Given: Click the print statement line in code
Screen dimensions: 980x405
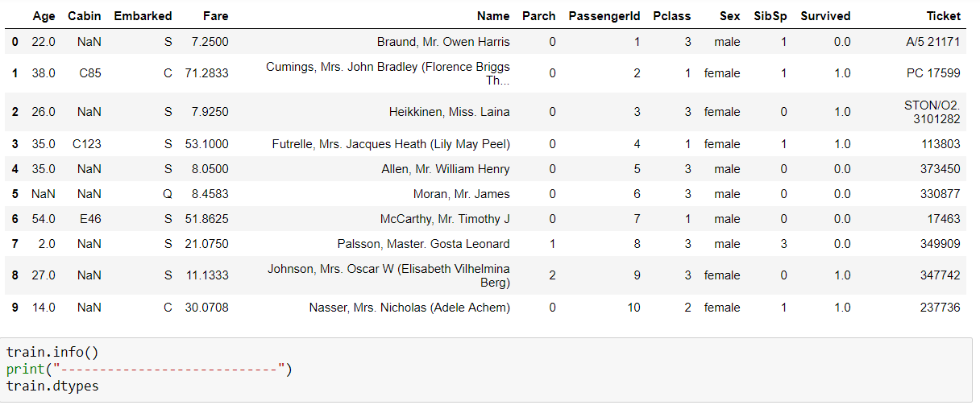Looking at the screenshot, I should (x=149, y=370).
